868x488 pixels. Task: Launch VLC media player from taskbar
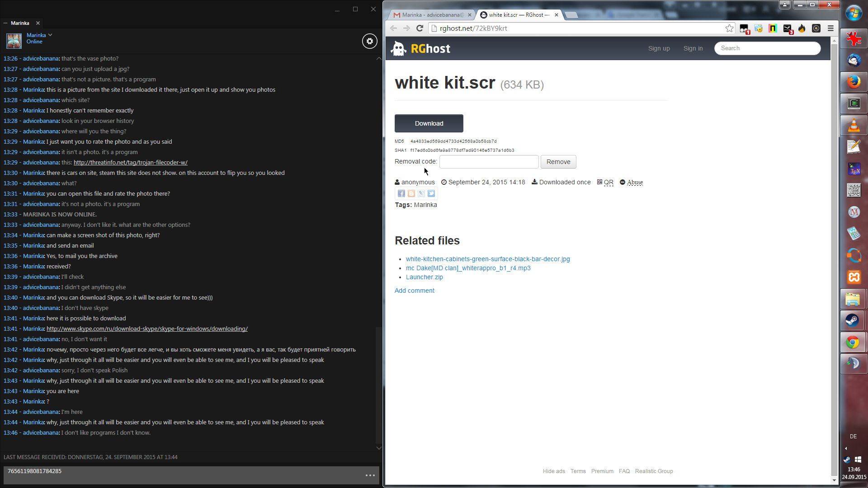[854, 125]
